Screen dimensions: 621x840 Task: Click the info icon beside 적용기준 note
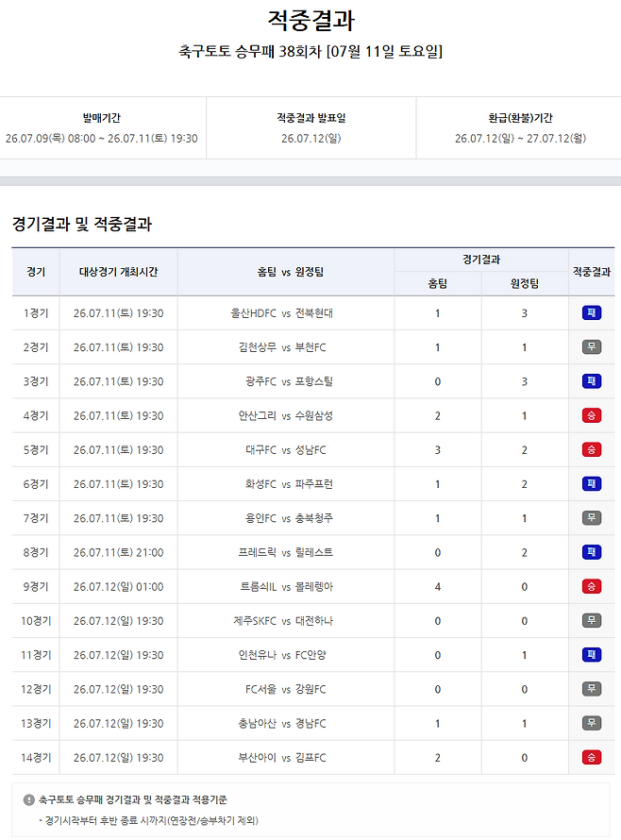click(x=29, y=800)
